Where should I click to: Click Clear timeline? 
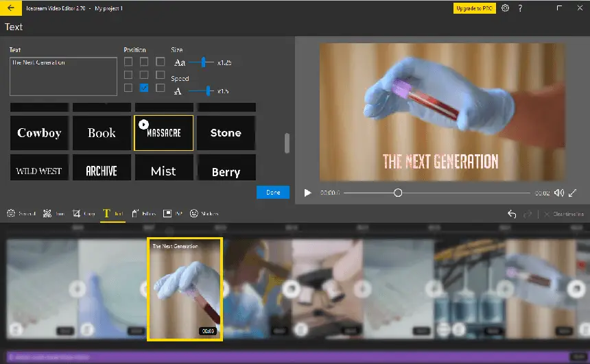click(564, 214)
